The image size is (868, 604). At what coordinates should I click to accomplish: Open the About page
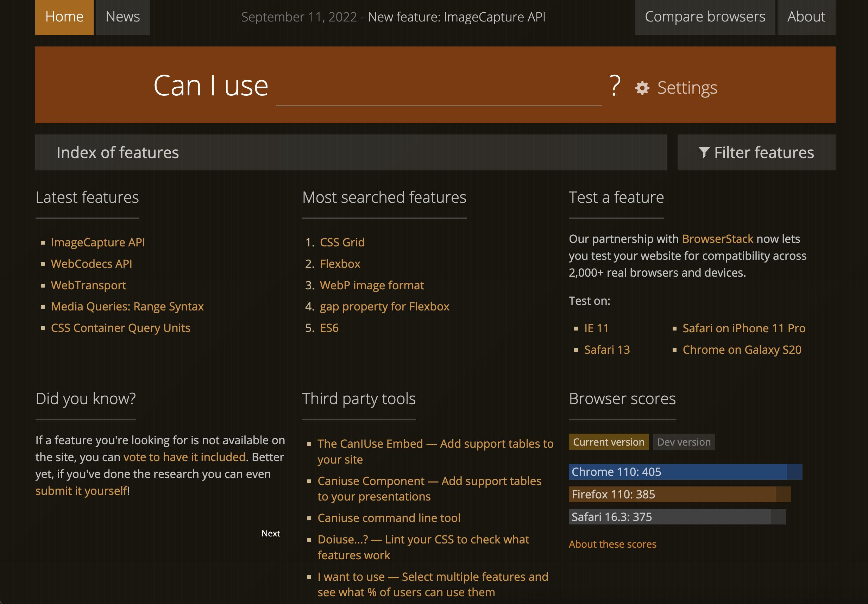(806, 17)
